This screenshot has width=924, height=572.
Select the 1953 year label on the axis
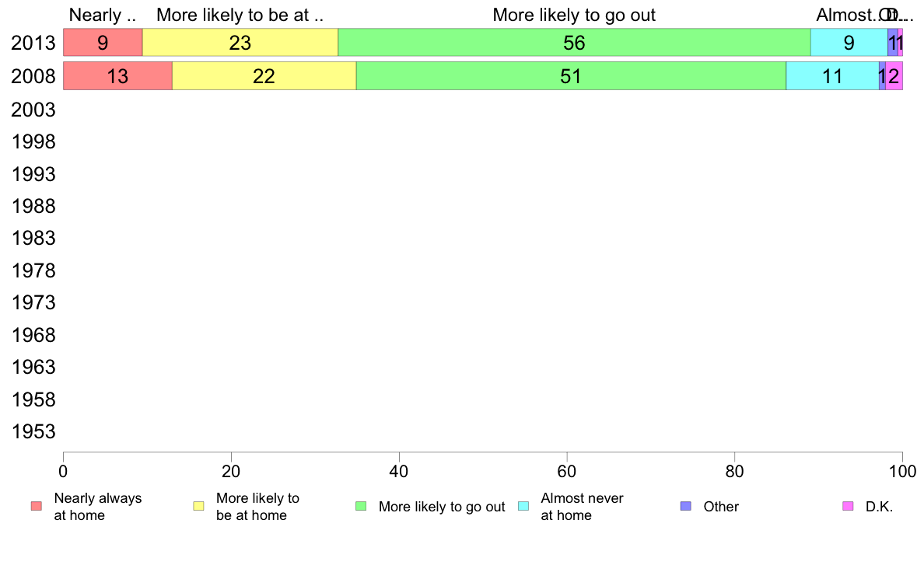tap(33, 432)
